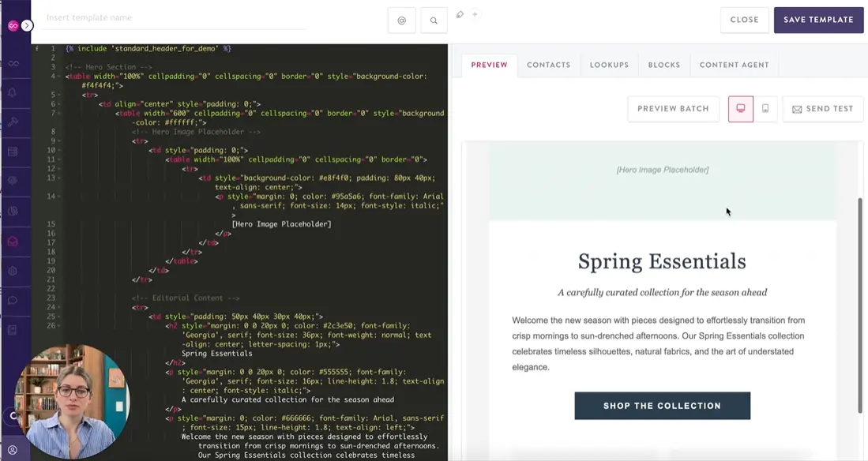The height and width of the screenshot is (461, 868).
Task: Collapse code fold at line 5
Action: [x=59, y=95]
